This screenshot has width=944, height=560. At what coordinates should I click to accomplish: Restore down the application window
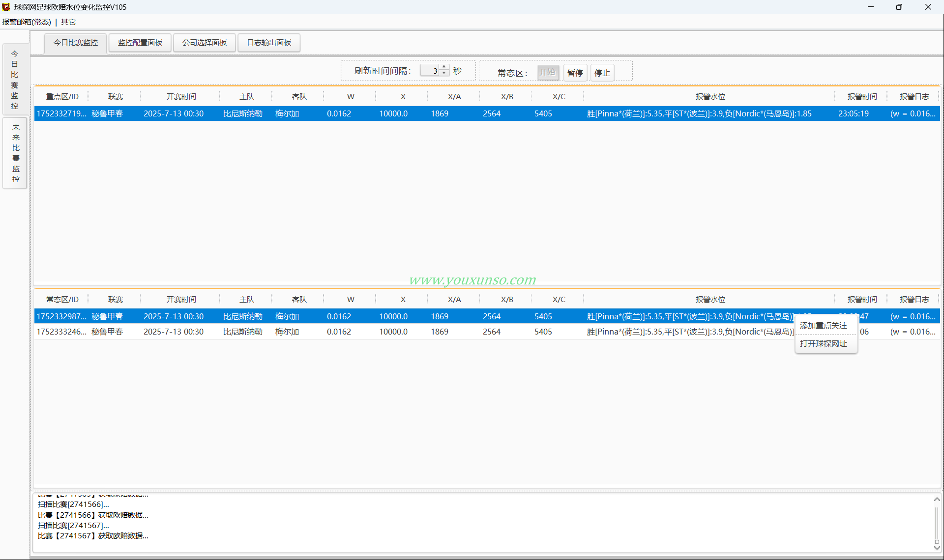coord(899,7)
